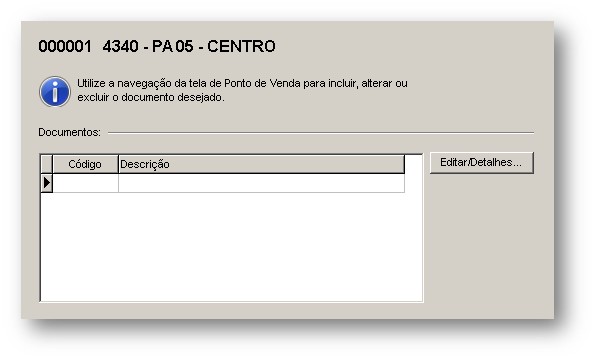The image size is (596, 361).
Task: Click the divider between Código and Descrição headers
Action: pyautogui.click(x=118, y=164)
